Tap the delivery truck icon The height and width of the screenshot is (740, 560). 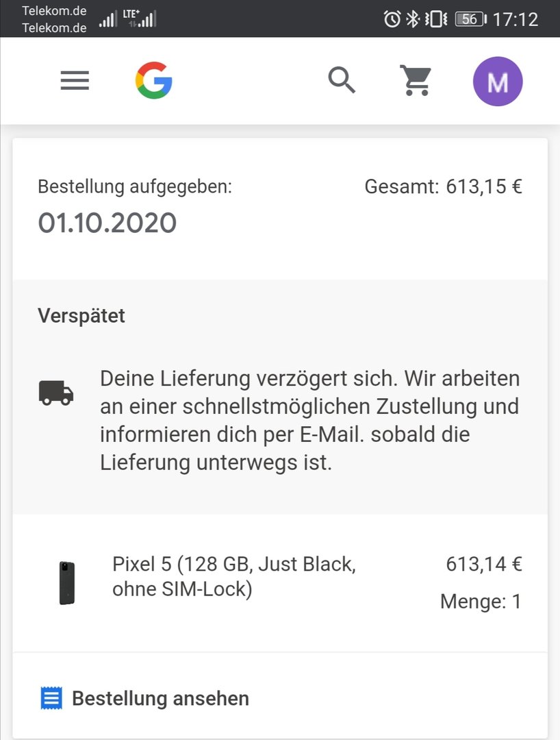[x=56, y=393]
